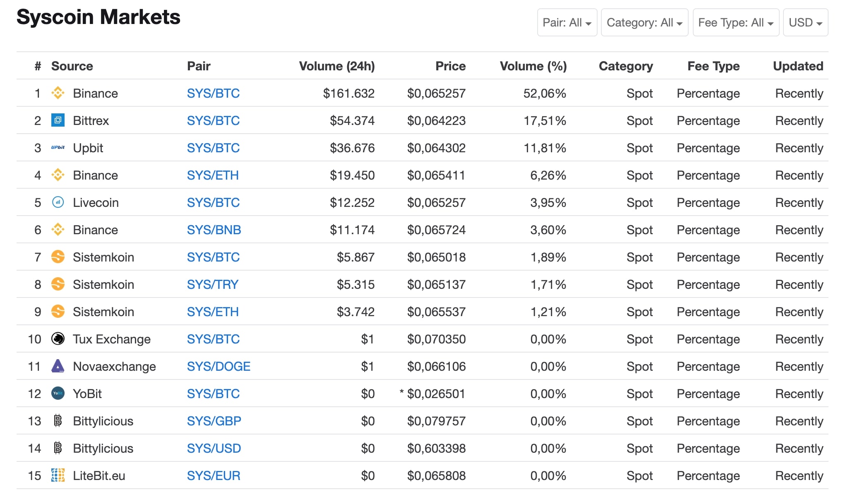Open the SYS/DOGE pair link

pos(219,367)
